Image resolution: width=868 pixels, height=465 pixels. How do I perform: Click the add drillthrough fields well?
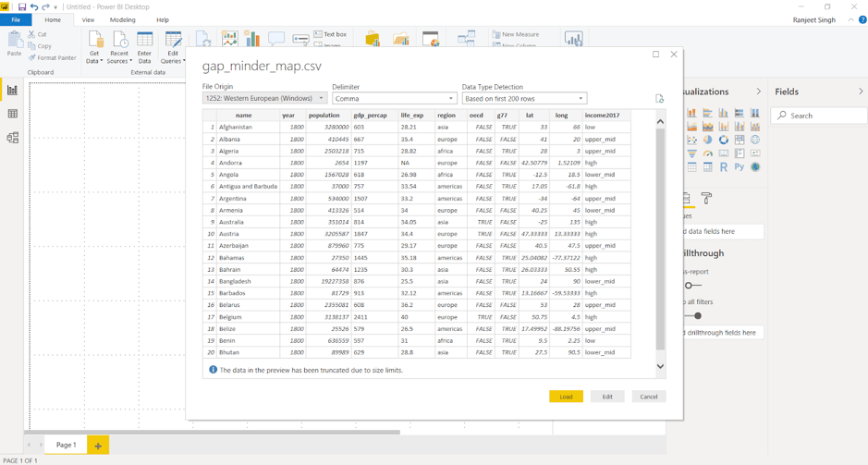coord(723,333)
